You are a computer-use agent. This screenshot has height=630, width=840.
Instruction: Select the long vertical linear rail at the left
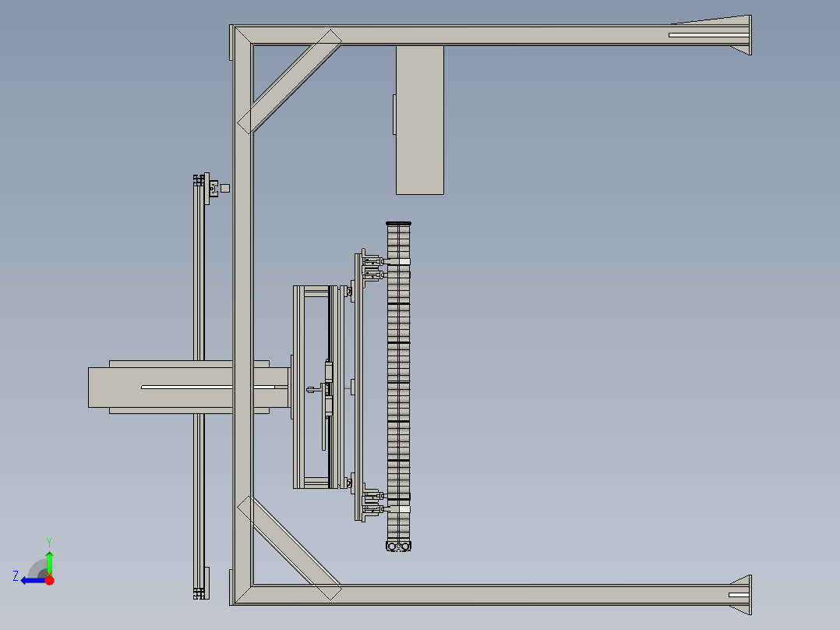coord(199,386)
